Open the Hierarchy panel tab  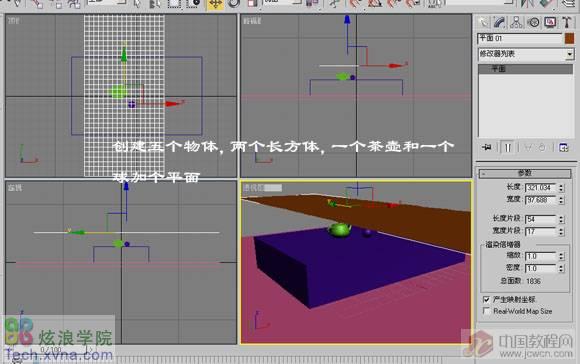[x=516, y=23]
